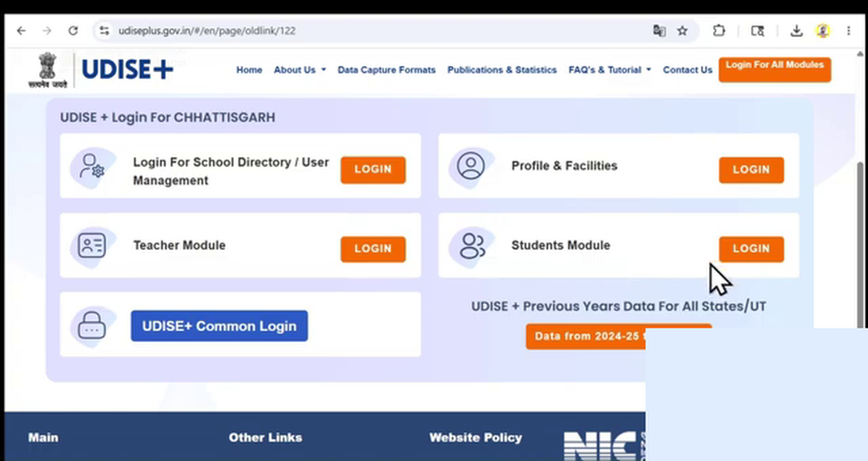The height and width of the screenshot is (461, 868).
Task: Click LOGIN for Students Module
Action: (751, 249)
